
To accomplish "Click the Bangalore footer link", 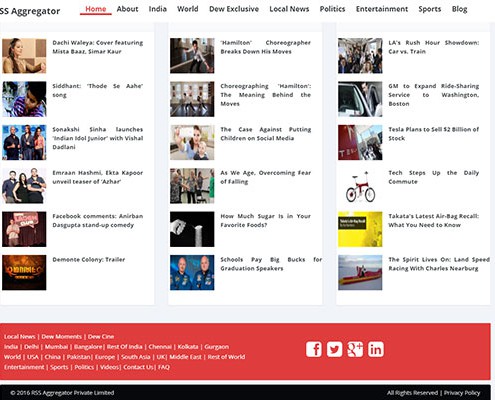I will click(x=88, y=347).
